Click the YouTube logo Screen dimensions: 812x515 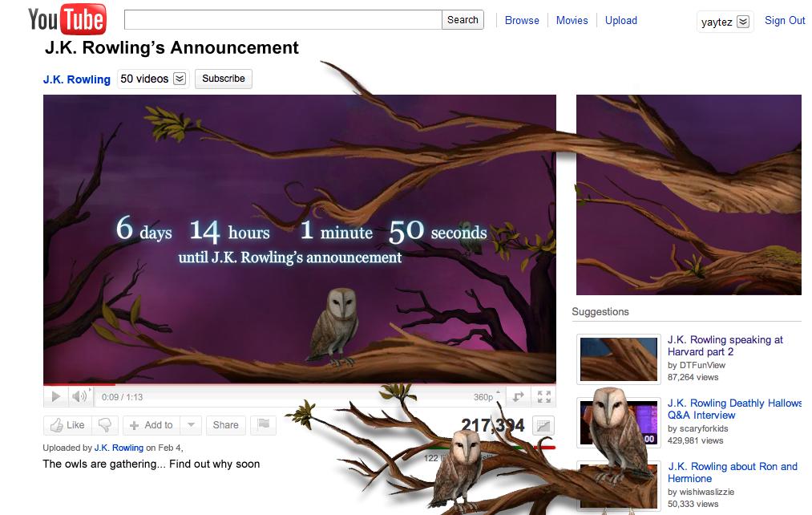67,19
